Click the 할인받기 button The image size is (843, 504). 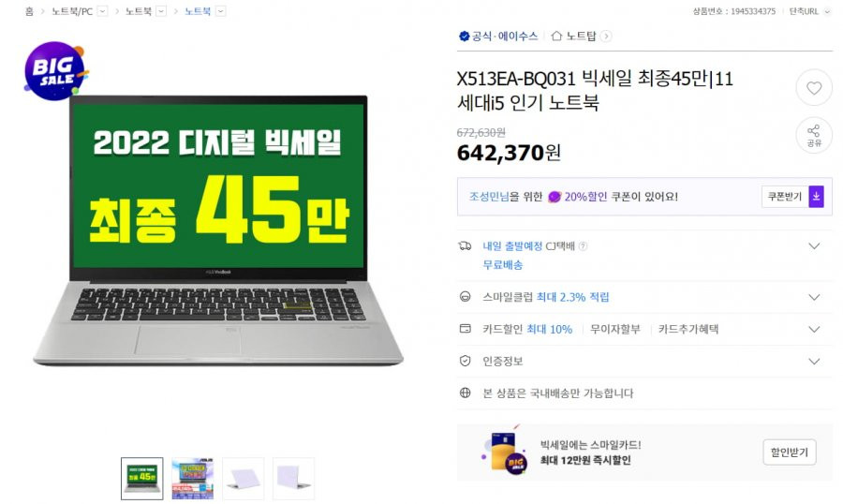[x=790, y=452]
